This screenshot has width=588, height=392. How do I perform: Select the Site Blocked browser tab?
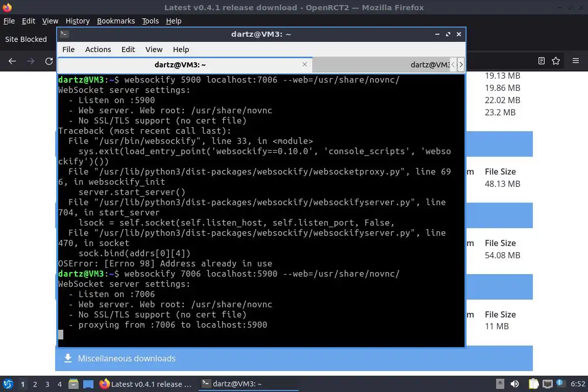tap(26, 39)
